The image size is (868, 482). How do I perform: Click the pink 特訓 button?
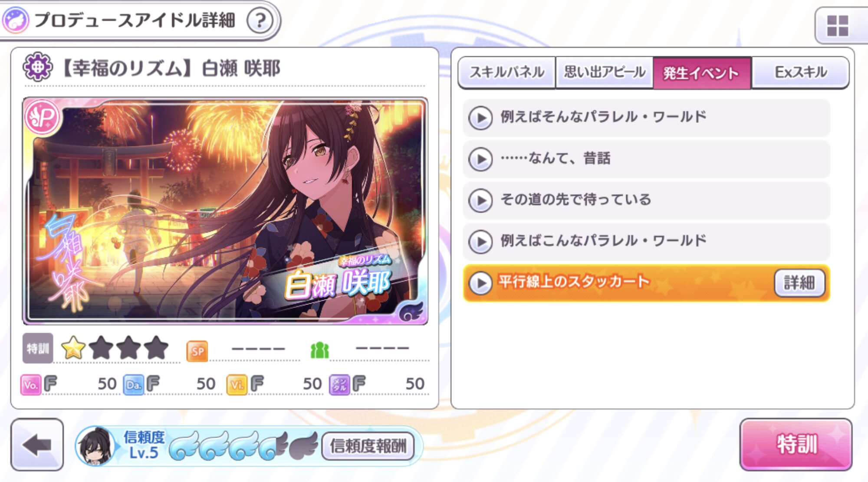click(796, 444)
